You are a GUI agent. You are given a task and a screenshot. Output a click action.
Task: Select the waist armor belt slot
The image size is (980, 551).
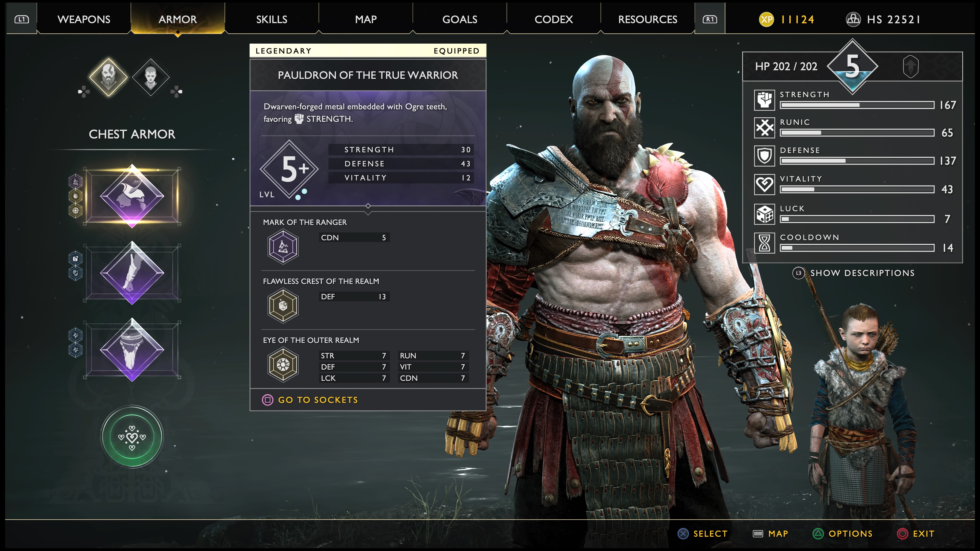point(132,350)
